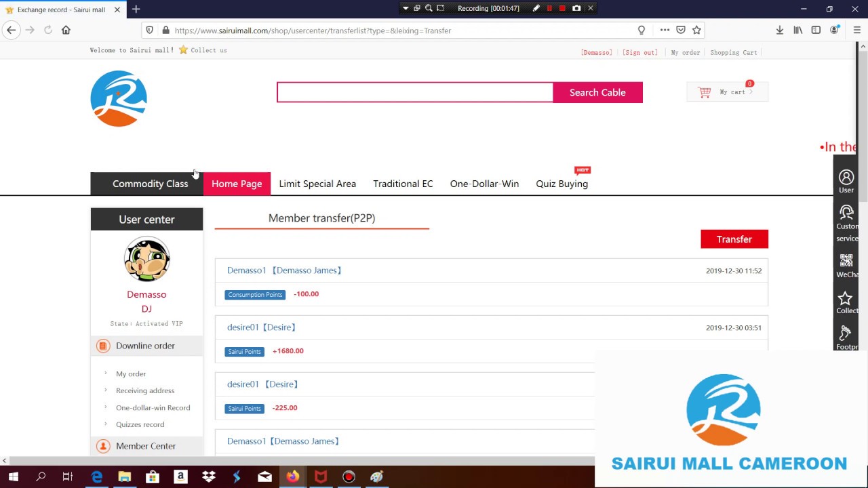Open the browser home page icon
Image resolution: width=868 pixels, height=488 pixels.
point(66,30)
